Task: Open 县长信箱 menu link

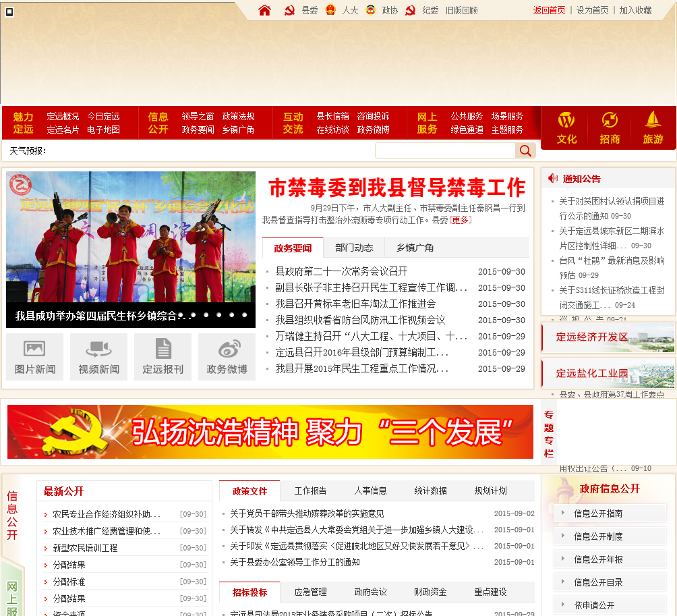Action: click(x=332, y=116)
